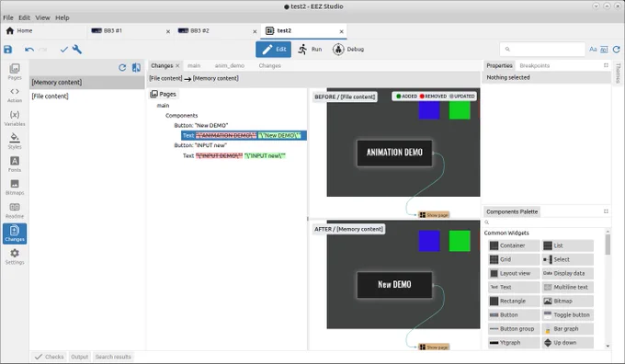Select the [File content] revision
Image resolution: width=625 pixels, height=364 pixels.
point(87,97)
